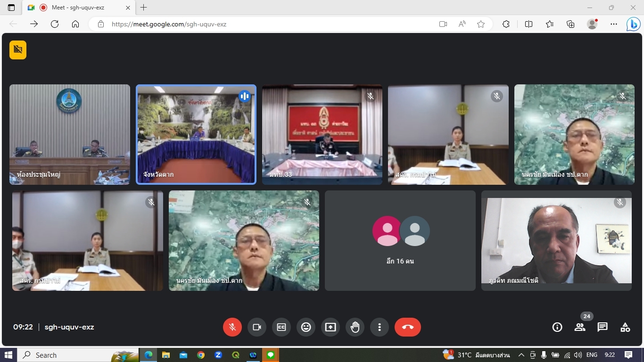The height and width of the screenshot is (362, 644).
Task: Open the Windows notification center
Action: click(628, 355)
